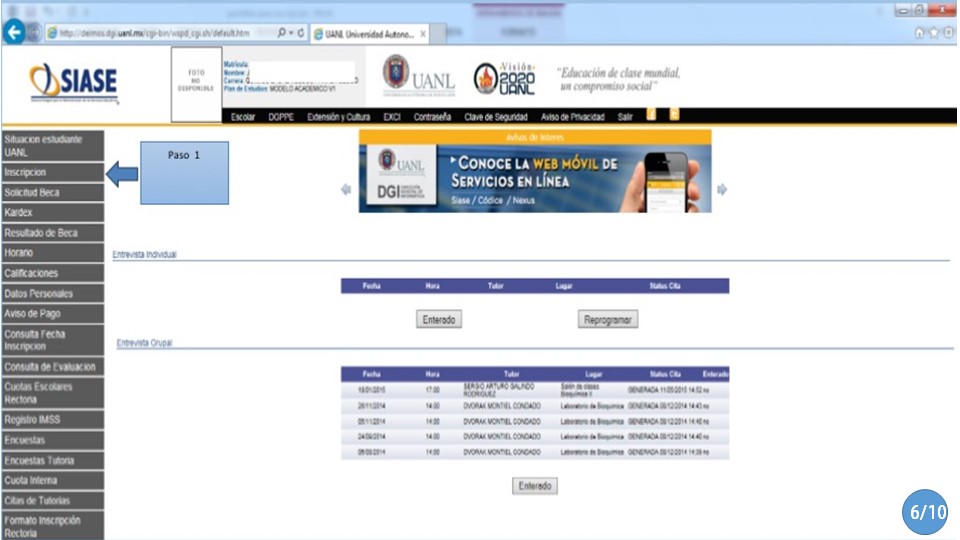Open the browser home icon
The height and width of the screenshot is (540, 960).
[919, 33]
